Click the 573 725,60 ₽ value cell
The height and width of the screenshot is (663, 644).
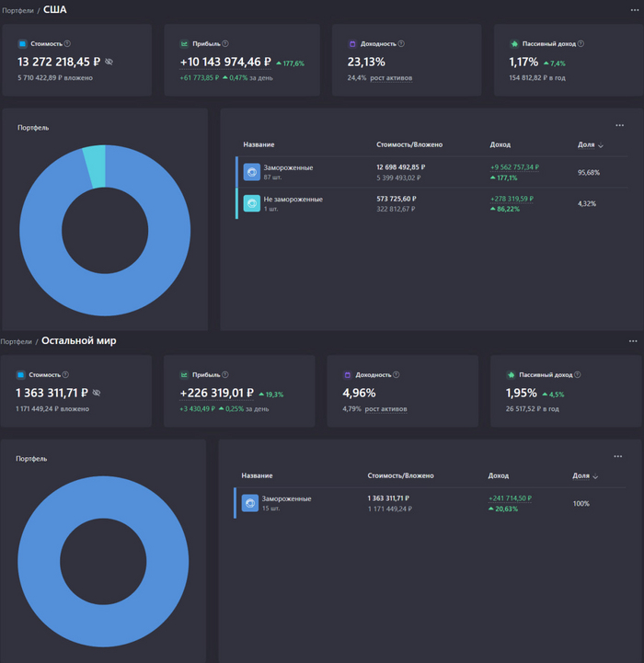(x=397, y=199)
